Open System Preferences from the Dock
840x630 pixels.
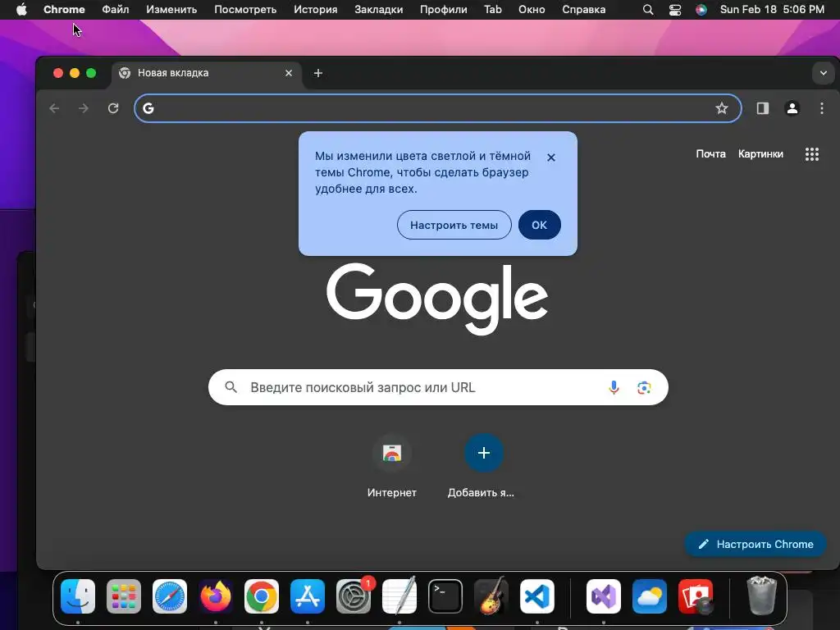354,596
